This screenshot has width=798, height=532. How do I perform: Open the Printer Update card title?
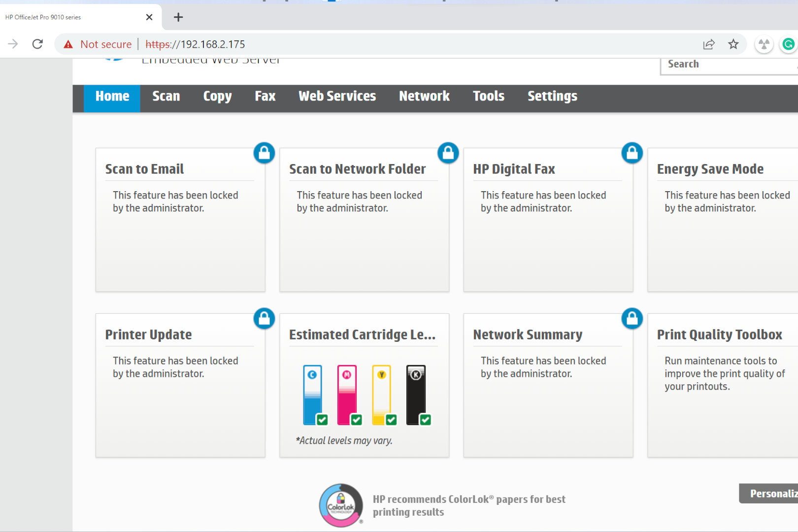[x=148, y=335]
